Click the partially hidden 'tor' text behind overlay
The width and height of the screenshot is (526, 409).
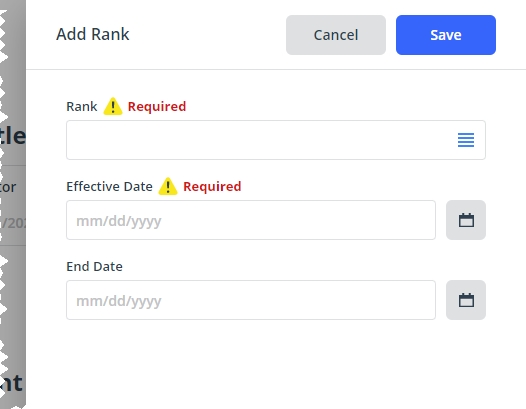click(x=8, y=187)
